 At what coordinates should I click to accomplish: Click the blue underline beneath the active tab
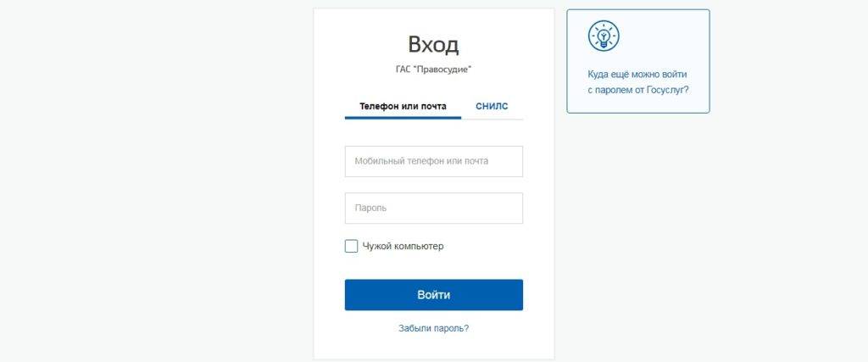[x=403, y=117]
